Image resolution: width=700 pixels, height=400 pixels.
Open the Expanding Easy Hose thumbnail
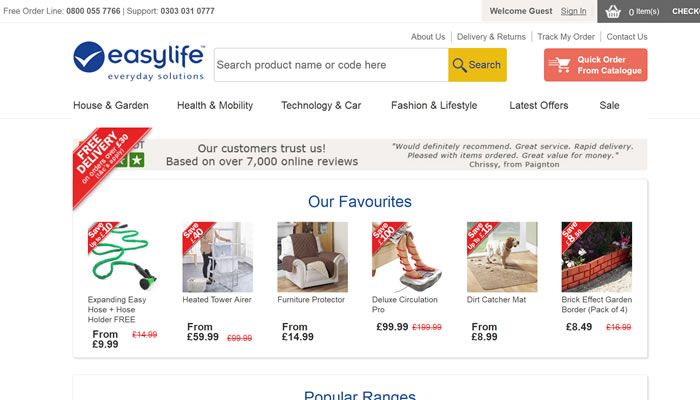point(123,256)
